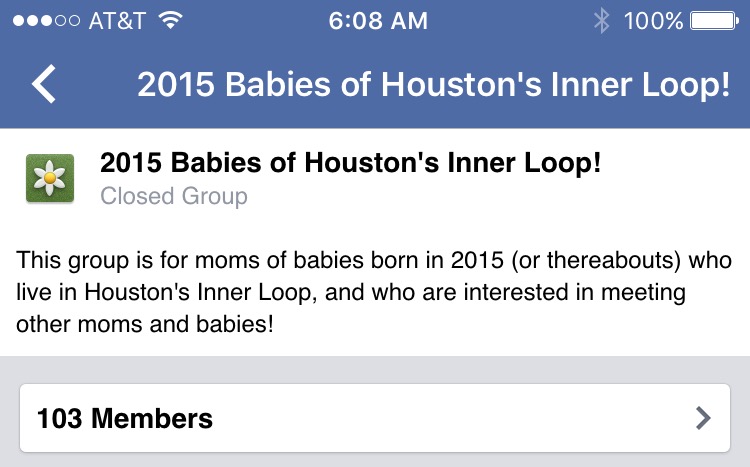Open the 103 Members list
The height and width of the screenshot is (467, 750).
[375, 418]
